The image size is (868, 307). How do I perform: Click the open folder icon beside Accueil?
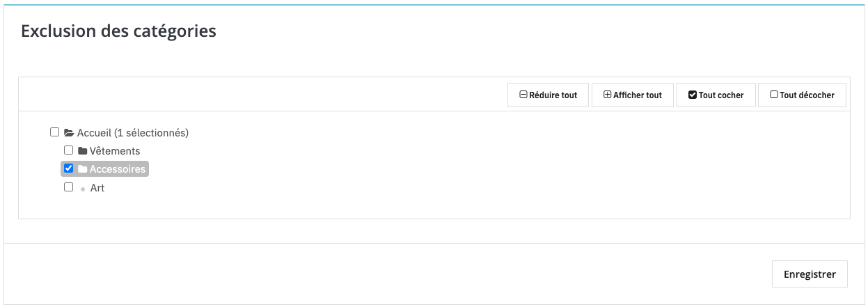[x=69, y=132]
